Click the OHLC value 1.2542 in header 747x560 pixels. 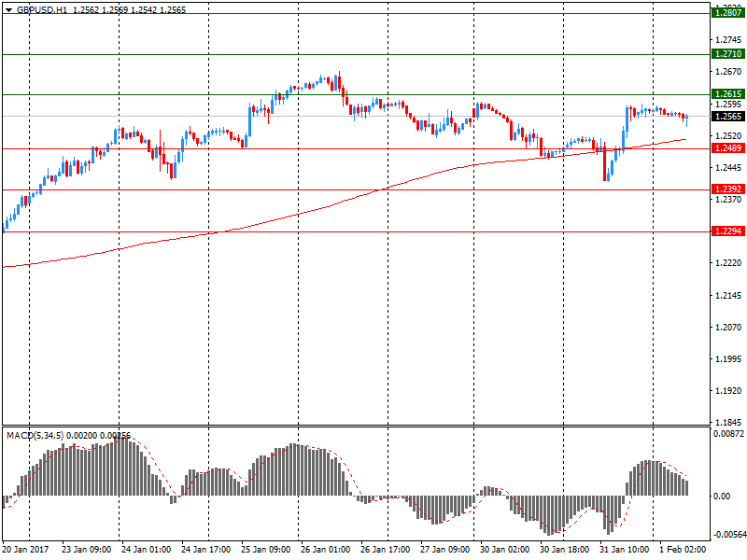pos(144,9)
